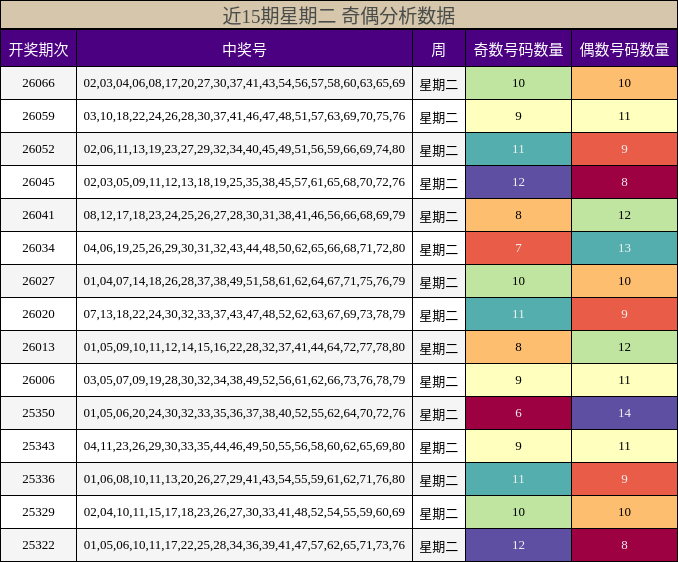
Task: Click winning numbers starting 02,06,11,13,19
Action: (244, 149)
